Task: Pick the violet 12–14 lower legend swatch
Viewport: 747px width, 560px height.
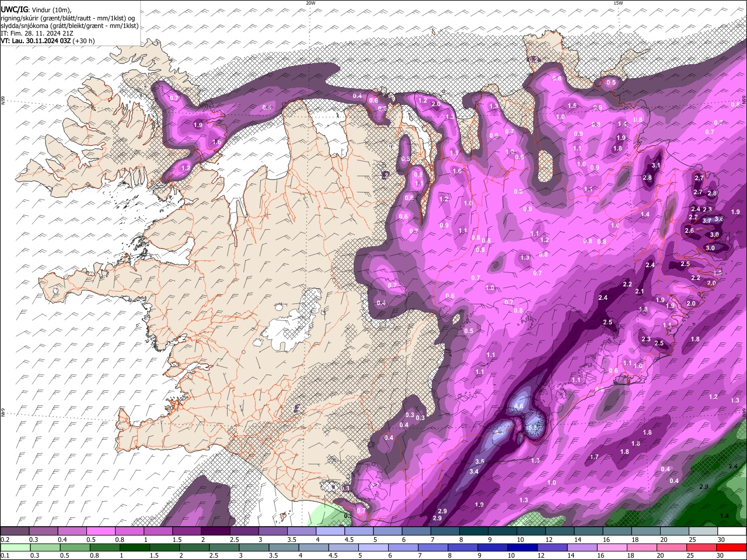Action: [x=552, y=548]
